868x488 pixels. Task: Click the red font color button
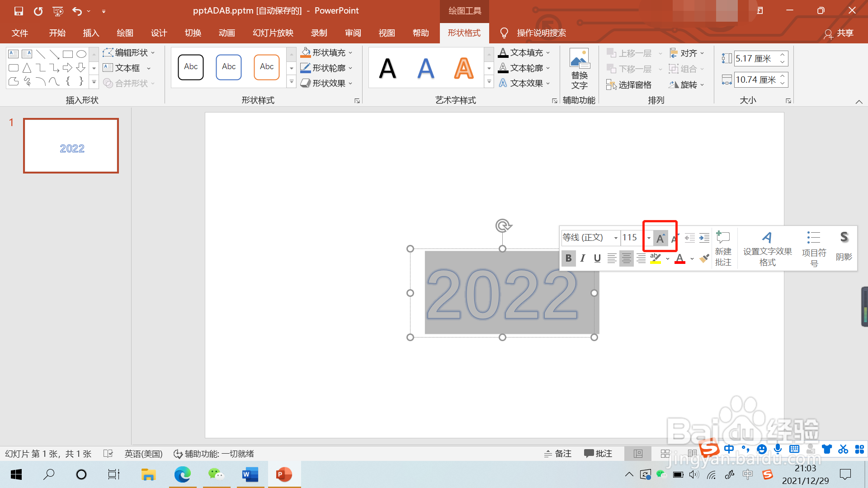click(679, 258)
